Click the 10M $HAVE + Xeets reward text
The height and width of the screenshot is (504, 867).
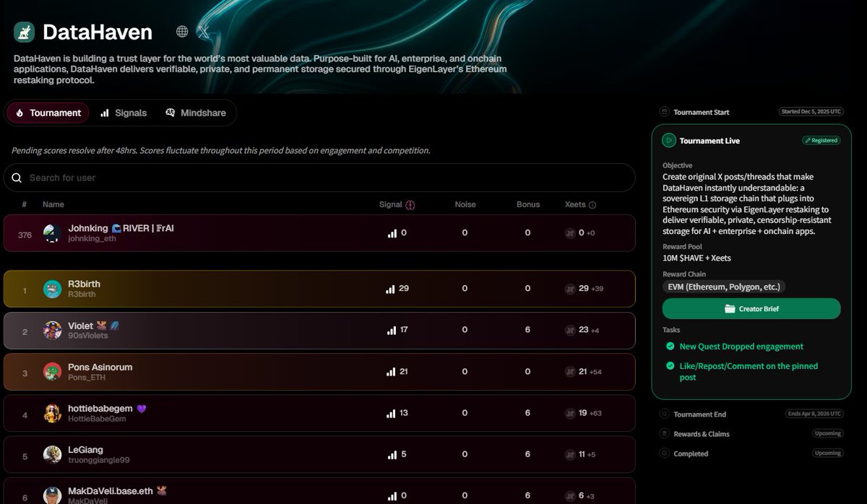coord(696,258)
